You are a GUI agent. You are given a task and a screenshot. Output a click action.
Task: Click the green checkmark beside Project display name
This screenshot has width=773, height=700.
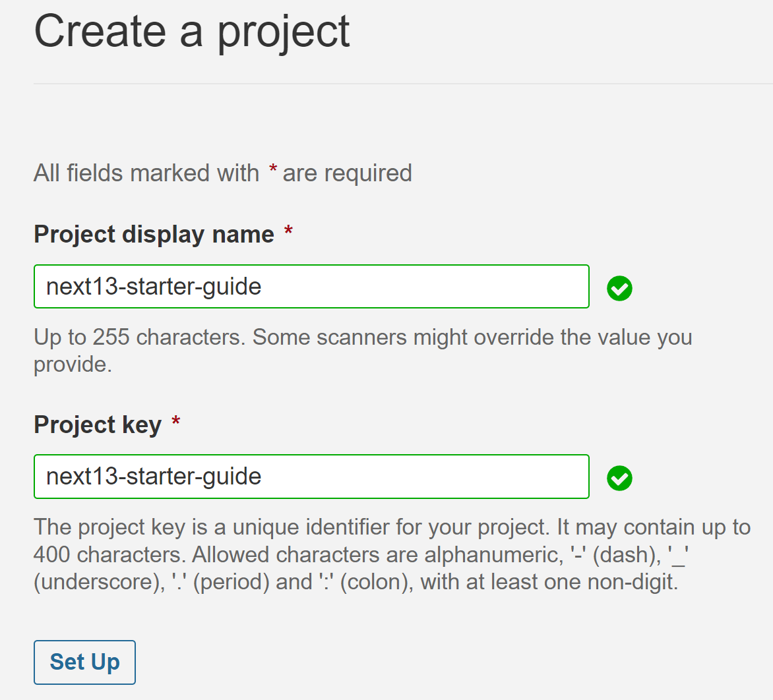pyautogui.click(x=619, y=288)
